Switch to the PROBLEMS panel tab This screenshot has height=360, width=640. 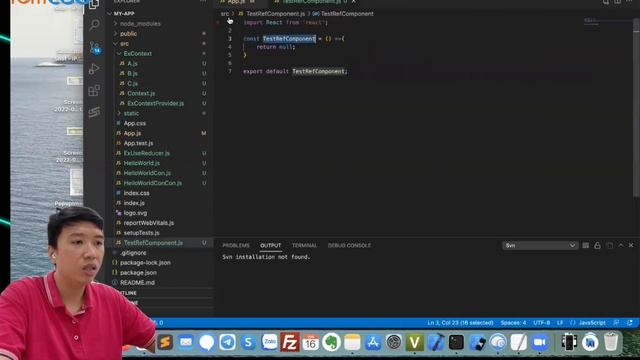click(x=236, y=245)
